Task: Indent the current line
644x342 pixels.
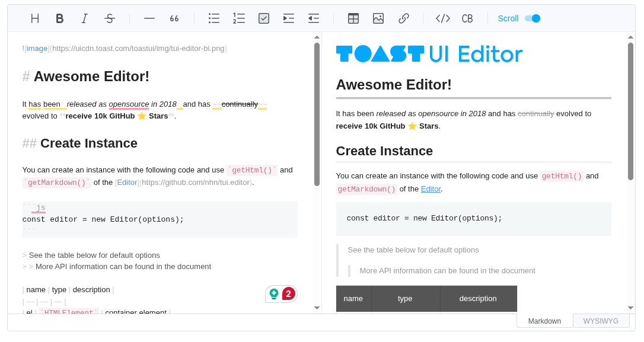Action: (289, 18)
